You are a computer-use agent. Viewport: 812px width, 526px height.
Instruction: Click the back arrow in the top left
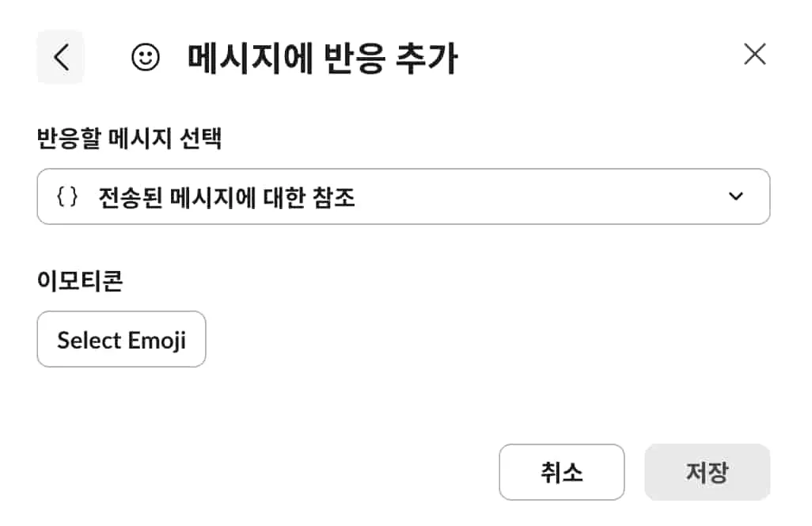61,55
